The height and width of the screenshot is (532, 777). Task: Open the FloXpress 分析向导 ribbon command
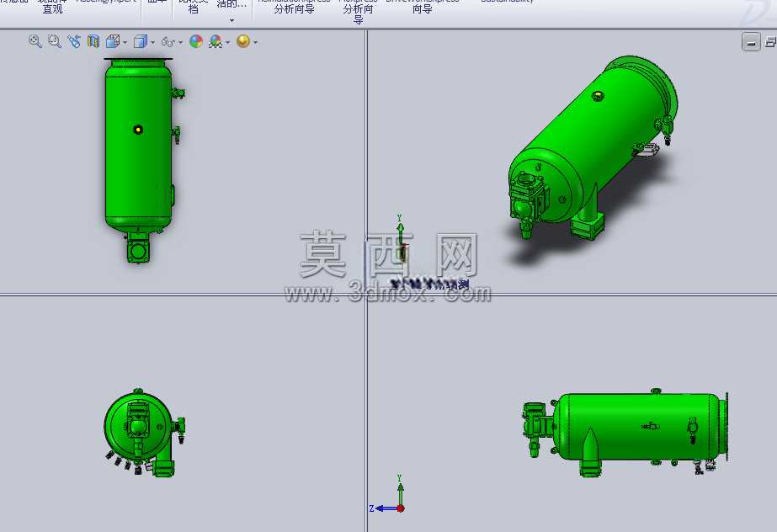[358, 11]
